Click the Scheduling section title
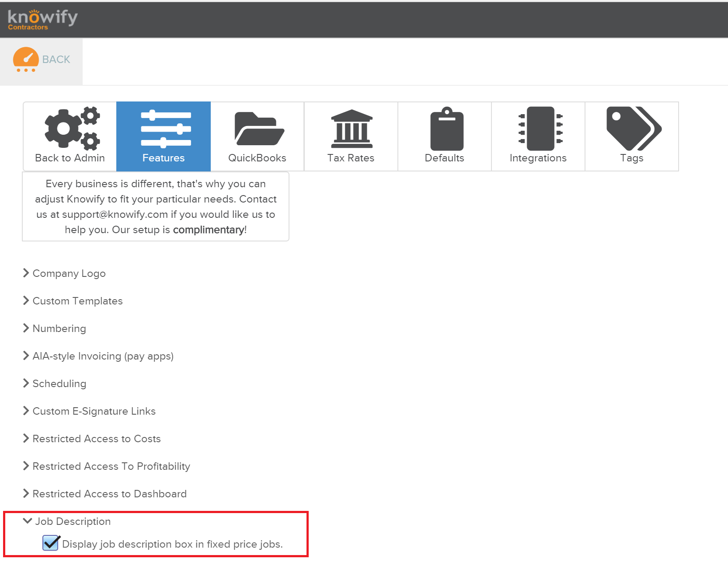The image size is (728, 566). point(59,384)
